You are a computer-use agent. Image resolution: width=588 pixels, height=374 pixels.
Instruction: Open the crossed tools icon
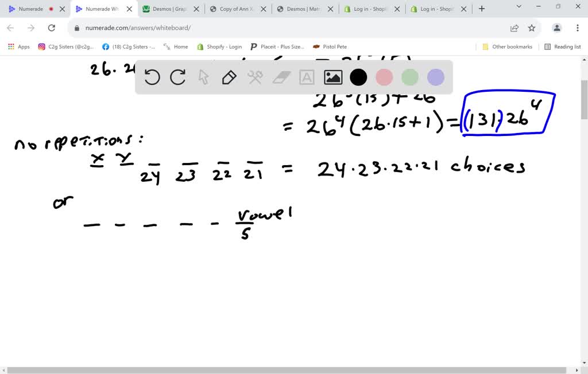(255, 77)
